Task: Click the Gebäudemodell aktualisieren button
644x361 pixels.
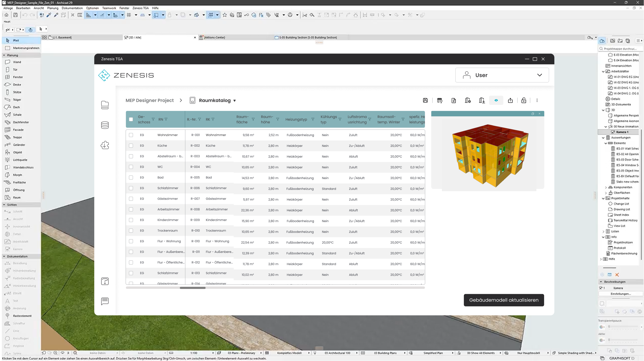Action: tap(504, 300)
